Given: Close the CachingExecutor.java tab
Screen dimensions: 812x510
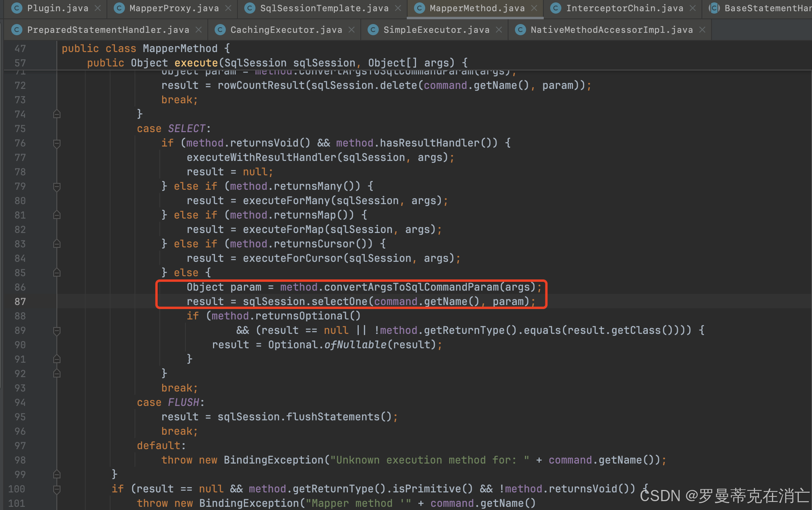Looking at the screenshot, I should [352, 30].
